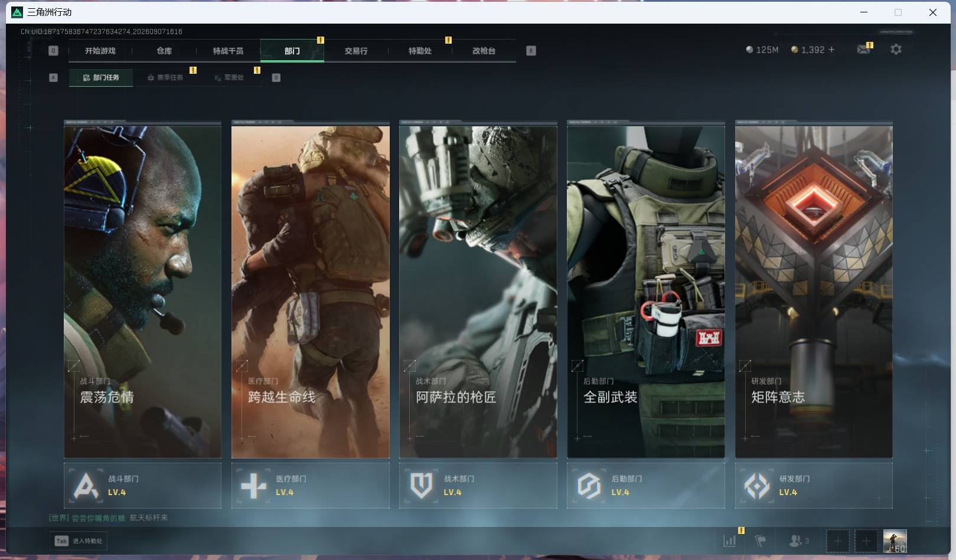Open the player avatar level 60
Image resolution: width=956 pixels, height=560 pixels.
pos(895,541)
